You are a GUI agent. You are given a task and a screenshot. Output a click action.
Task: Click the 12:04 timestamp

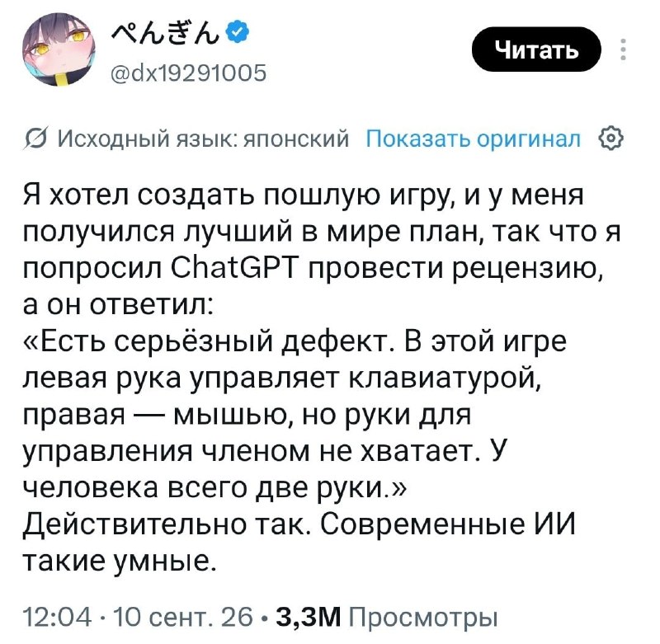pyautogui.click(x=57, y=617)
